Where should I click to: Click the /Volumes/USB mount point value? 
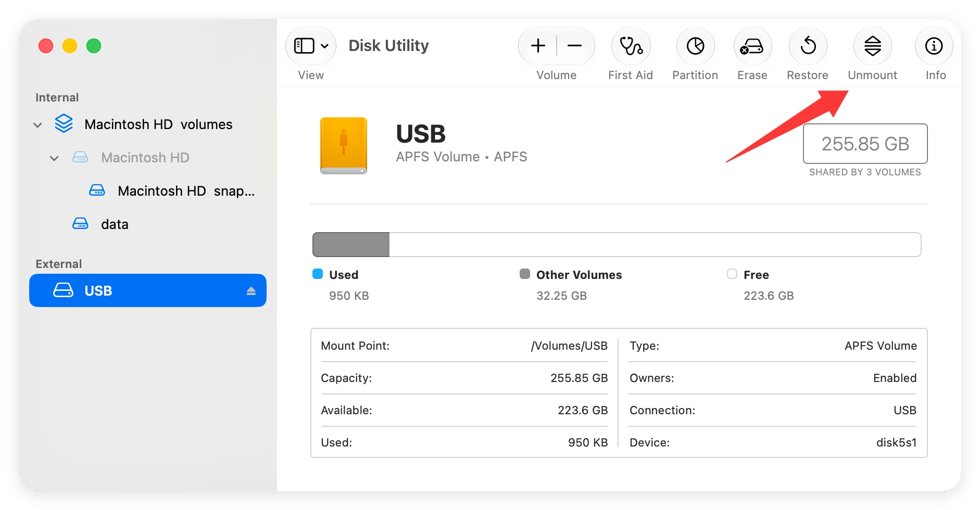point(569,346)
